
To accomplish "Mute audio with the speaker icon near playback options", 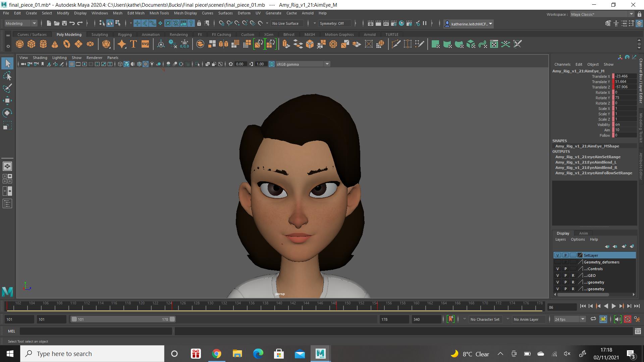I will (x=618, y=319).
